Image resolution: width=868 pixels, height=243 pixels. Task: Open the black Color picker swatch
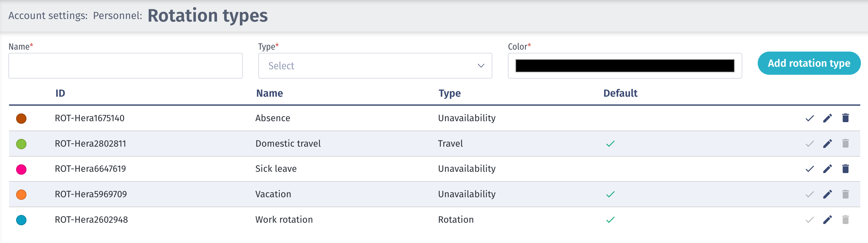624,66
